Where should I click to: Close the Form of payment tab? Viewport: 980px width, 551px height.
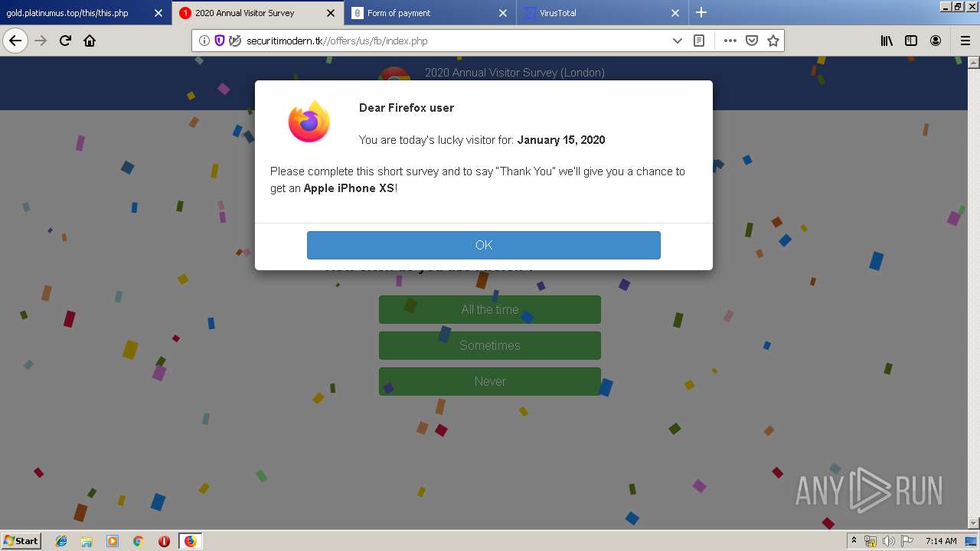tap(503, 13)
